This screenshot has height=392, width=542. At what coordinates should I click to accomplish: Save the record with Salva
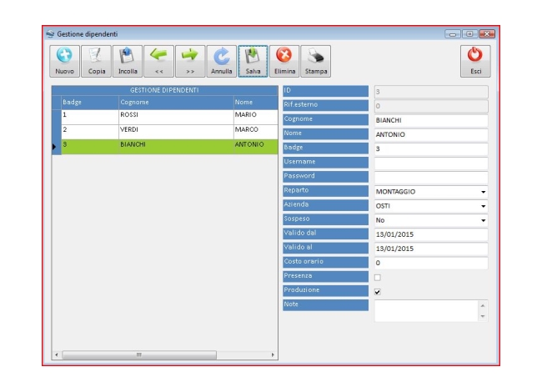pos(253,61)
